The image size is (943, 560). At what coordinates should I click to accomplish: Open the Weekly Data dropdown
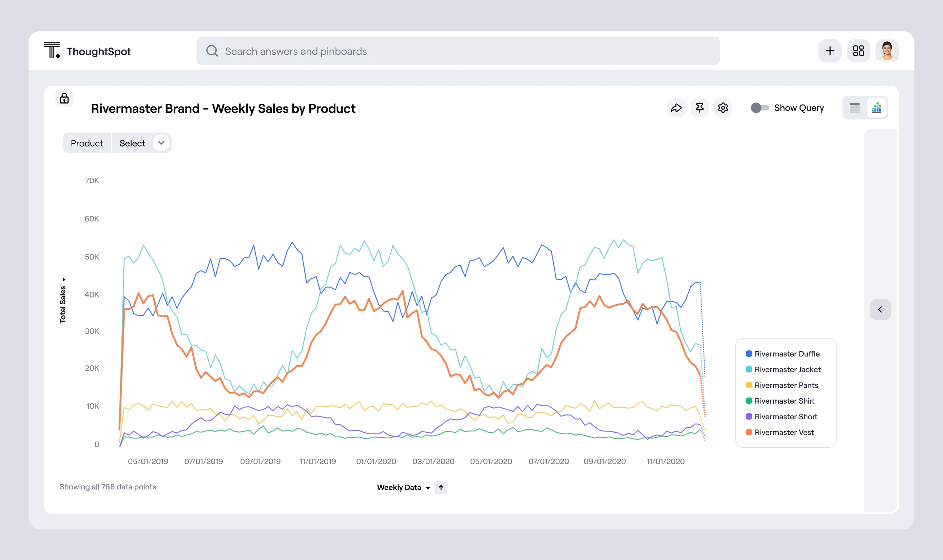[x=403, y=487]
